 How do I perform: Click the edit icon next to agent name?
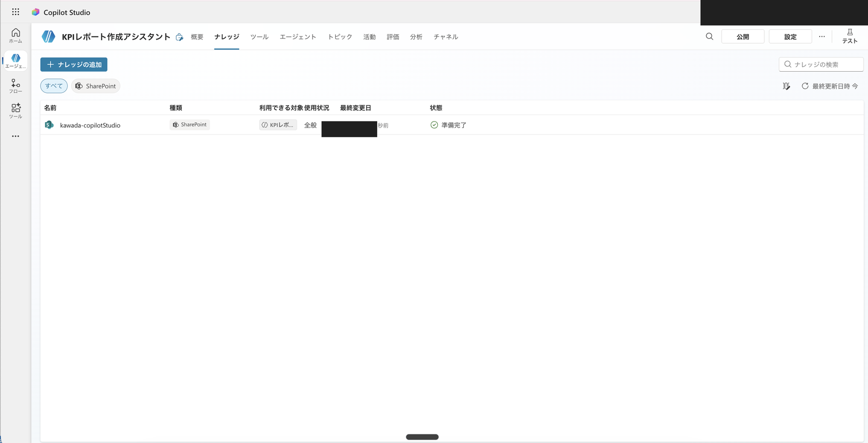[x=180, y=37]
